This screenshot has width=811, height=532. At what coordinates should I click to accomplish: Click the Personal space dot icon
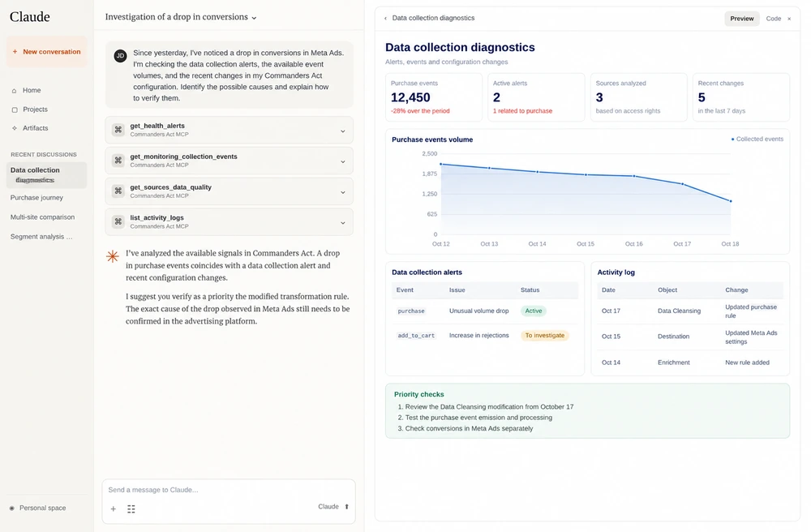coord(12,508)
